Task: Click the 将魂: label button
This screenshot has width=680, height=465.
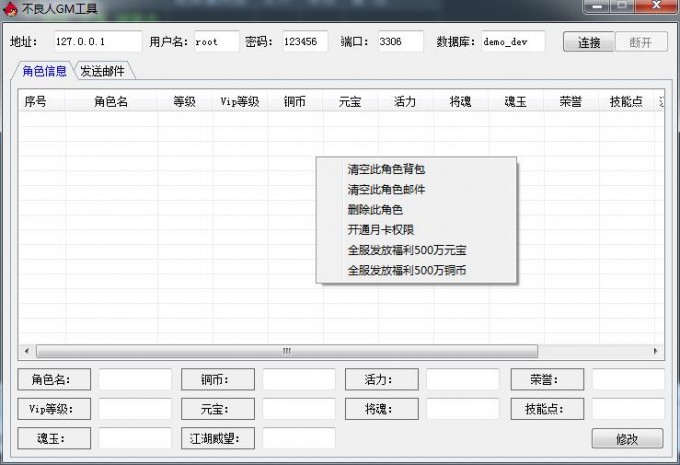Action: click(x=382, y=409)
